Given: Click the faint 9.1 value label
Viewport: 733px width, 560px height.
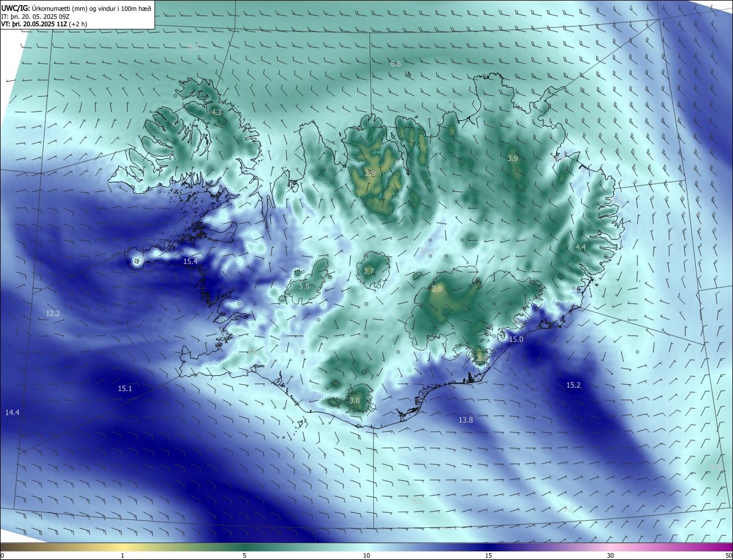Looking at the screenshot, I should (x=417, y=501).
